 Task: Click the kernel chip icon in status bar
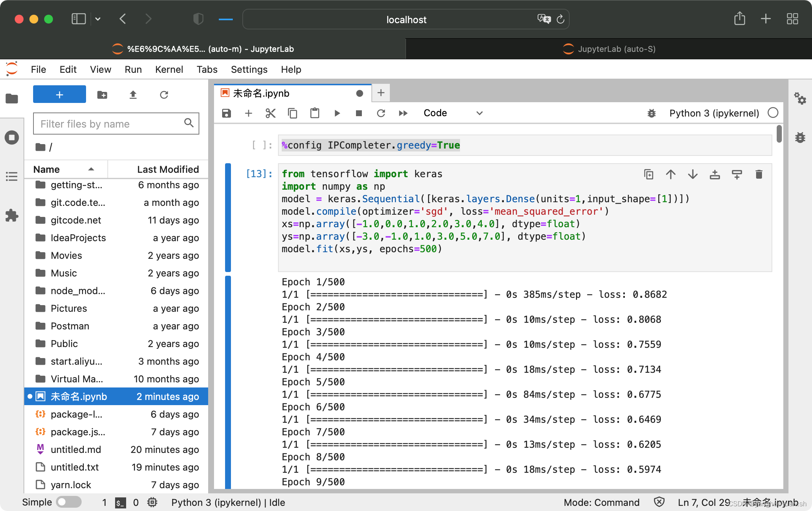point(152,502)
